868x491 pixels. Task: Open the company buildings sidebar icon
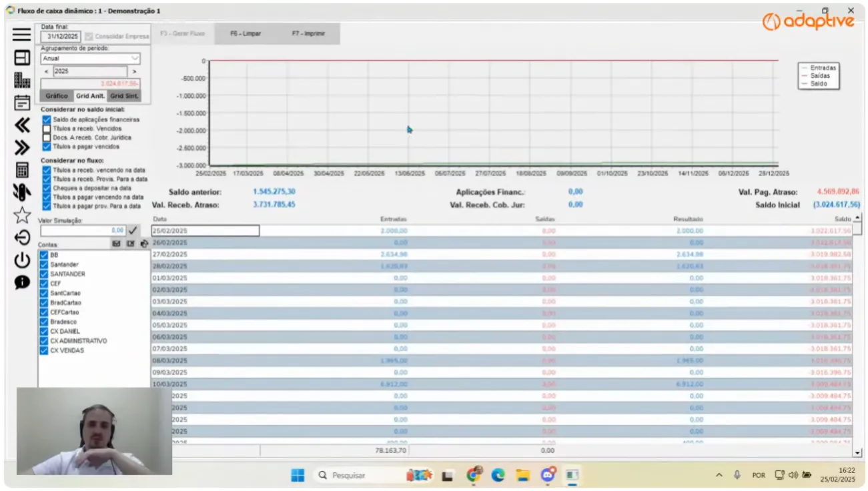(x=21, y=80)
